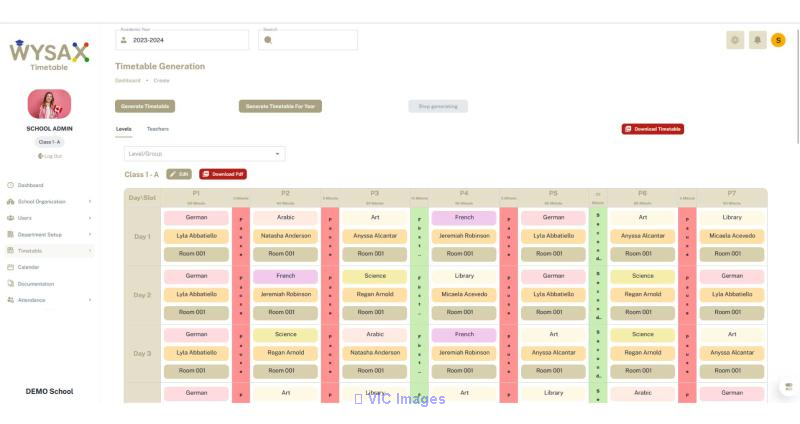The image size is (800, 424).
Task: Open Calendar from the sidebar
Action: [29, 267]
